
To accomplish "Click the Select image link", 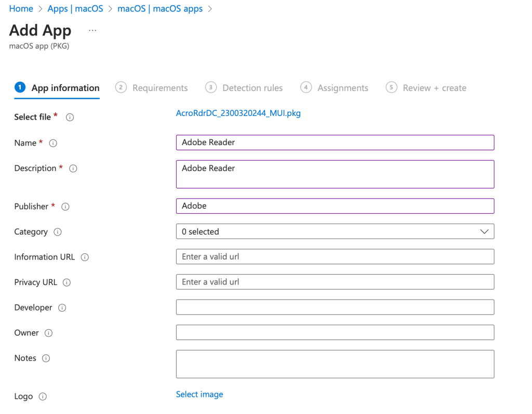I will pyautogui.click(x=199, y=395).
